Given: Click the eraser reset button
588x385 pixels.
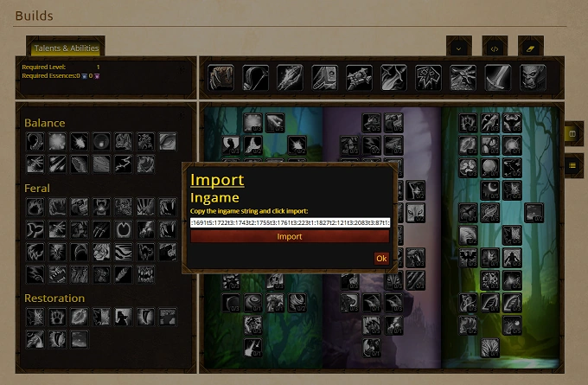Looking at the screenshot, I should click(530, 48).
